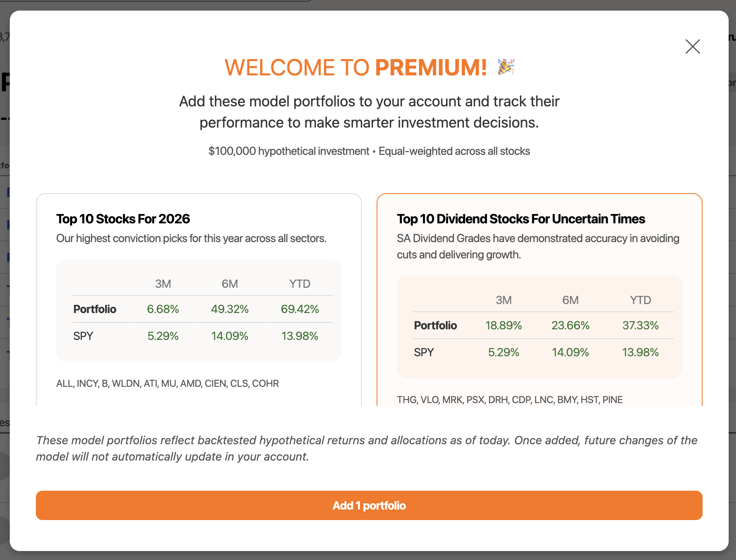Click the SPY row in dividend stocks table
The height and width of the screenshot is (560, 736).
[x=543, y=352]
